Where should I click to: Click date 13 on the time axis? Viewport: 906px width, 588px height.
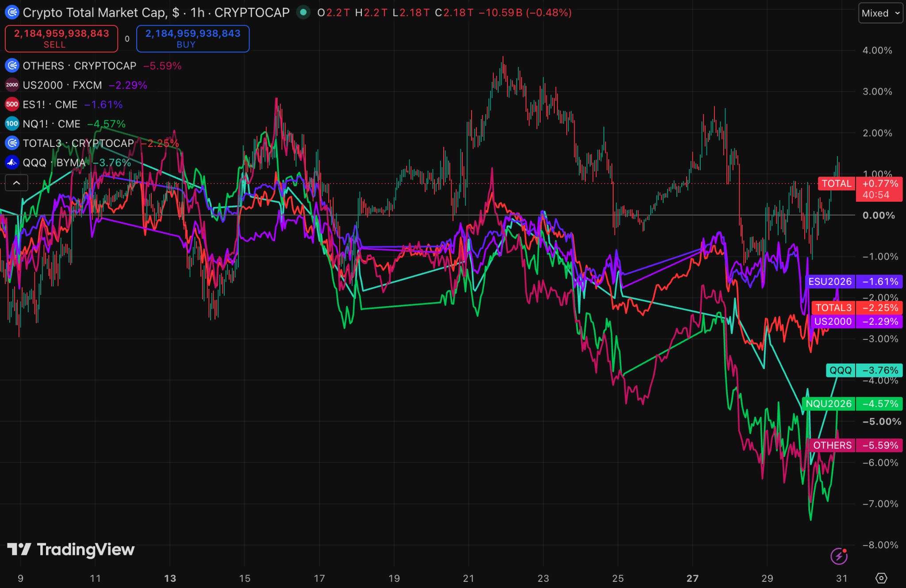[x=170, y=578]
